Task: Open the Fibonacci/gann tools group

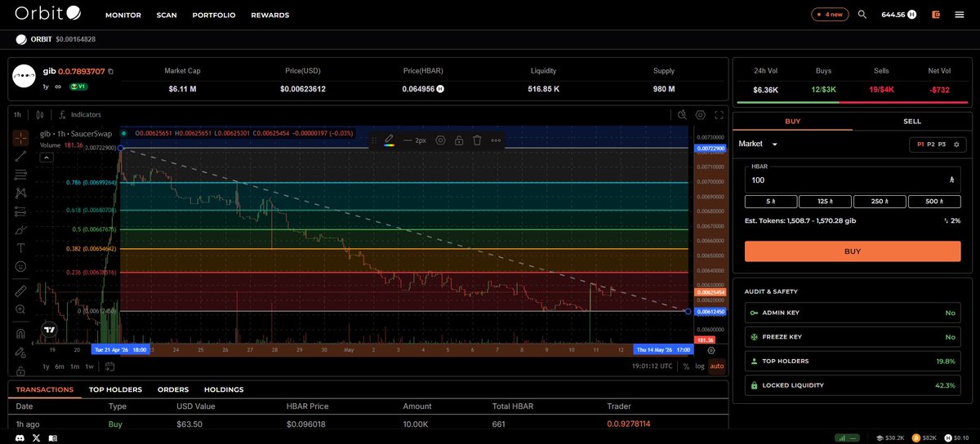Action: click(20, 175)
